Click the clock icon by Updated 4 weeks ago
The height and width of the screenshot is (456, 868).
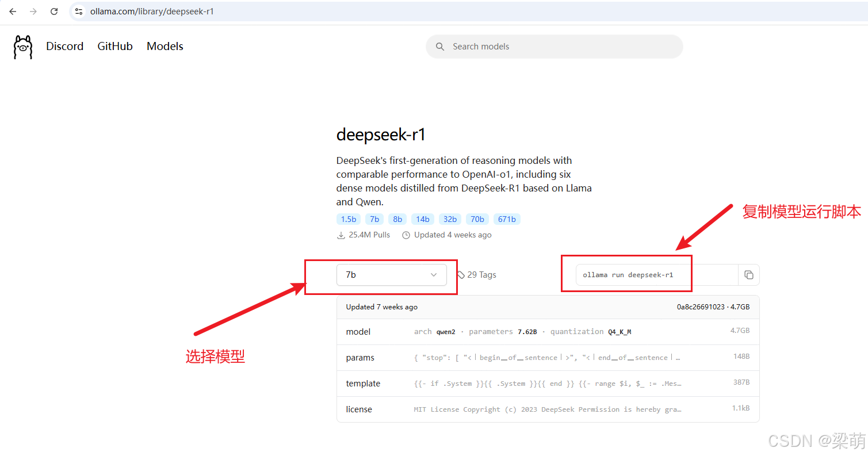tap(406, 235)
